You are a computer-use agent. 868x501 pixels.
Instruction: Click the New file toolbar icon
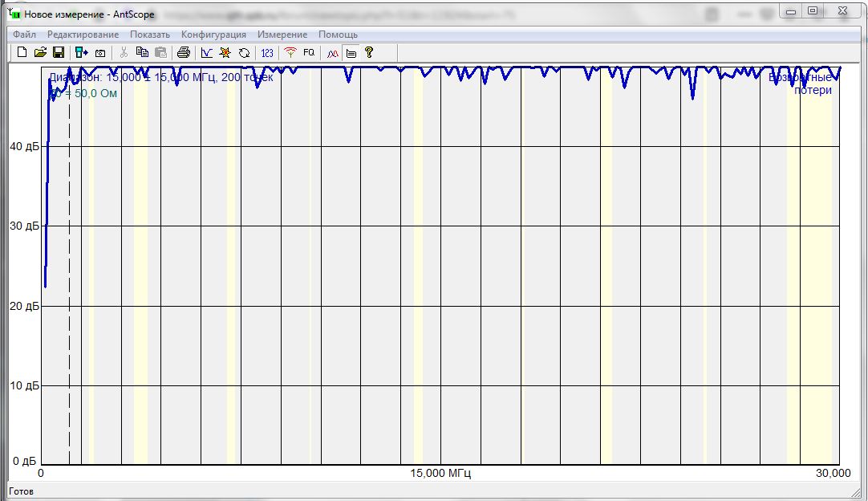[22, 53]
